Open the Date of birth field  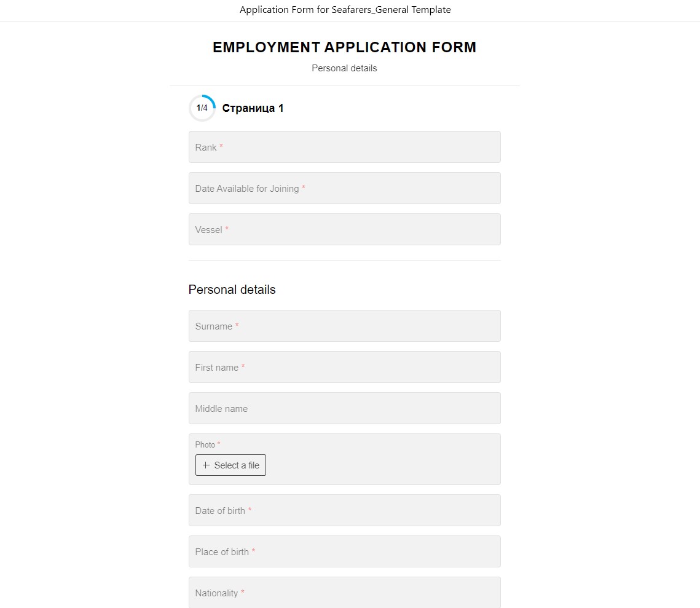tap(344, 511)
